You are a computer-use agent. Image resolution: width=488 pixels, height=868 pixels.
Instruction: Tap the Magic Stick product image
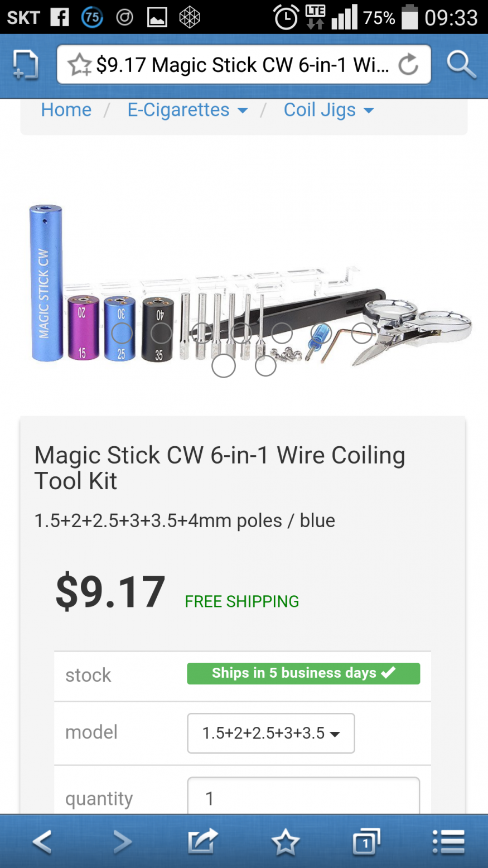(250, 284)
